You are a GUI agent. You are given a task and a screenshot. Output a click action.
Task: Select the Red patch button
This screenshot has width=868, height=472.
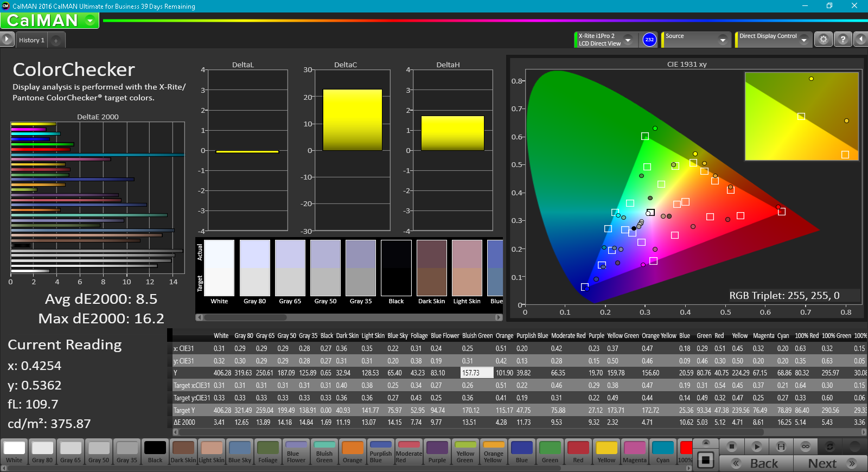578,452
